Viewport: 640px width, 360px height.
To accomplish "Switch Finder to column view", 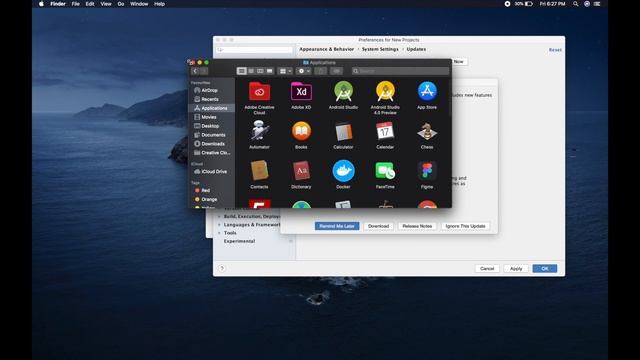I will pos(260,71).
